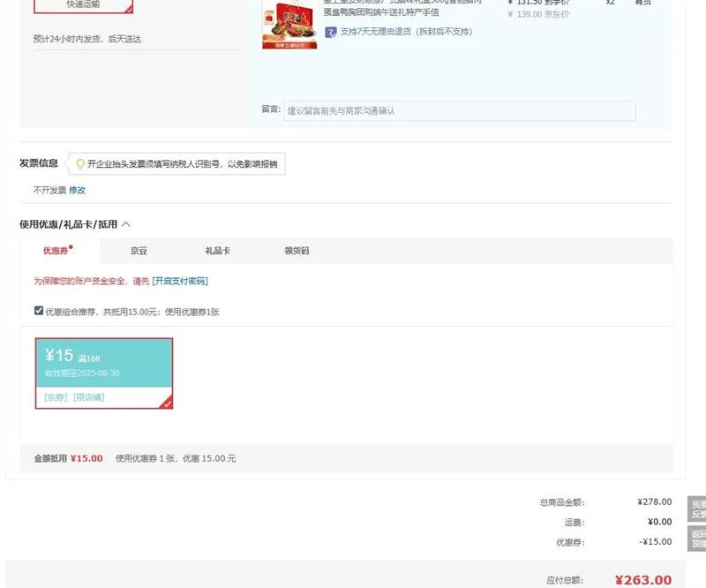
Task: Switch to the 京豆 tab
Action: click(x=139, y=251)
